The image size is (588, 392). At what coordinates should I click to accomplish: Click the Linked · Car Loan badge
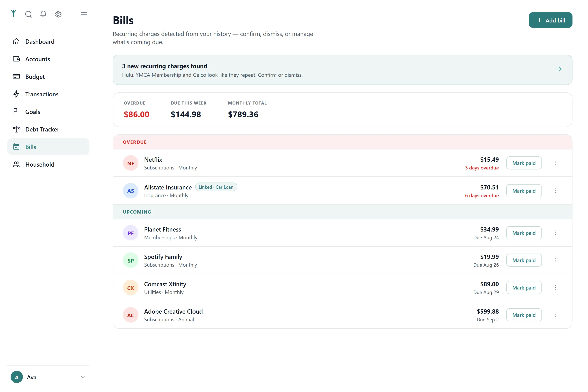click(216, 187)
